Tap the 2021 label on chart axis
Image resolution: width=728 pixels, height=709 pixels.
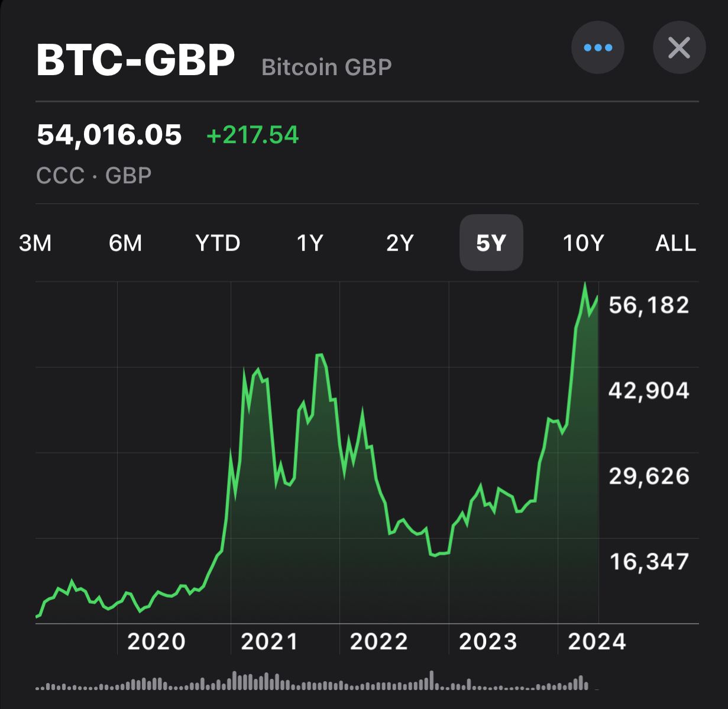270,642
